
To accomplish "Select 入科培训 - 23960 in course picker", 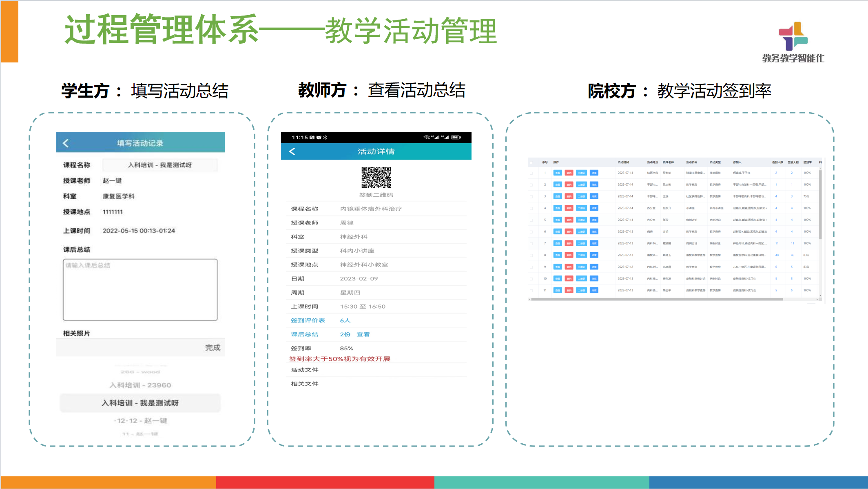I will tap(140, 385).
